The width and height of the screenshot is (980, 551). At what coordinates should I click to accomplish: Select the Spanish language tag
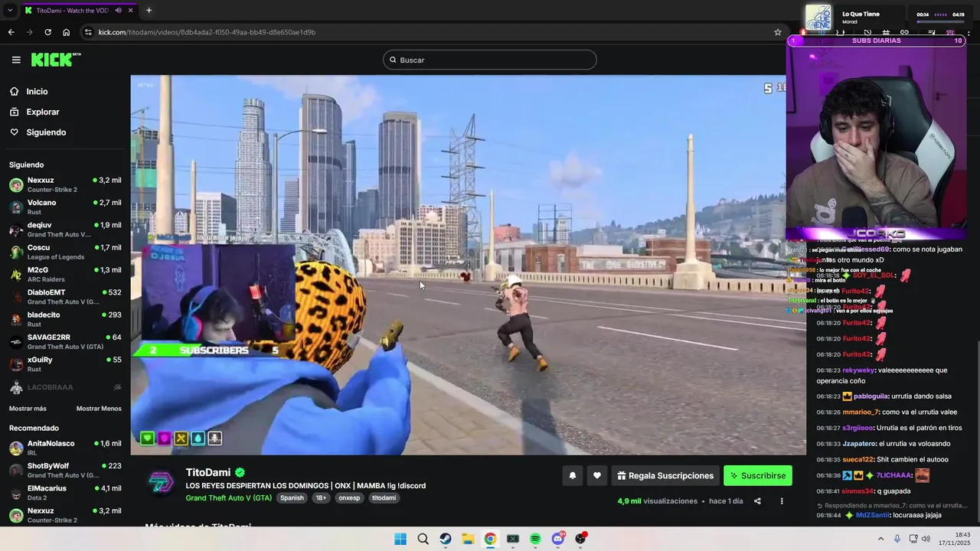coord(292,497)
